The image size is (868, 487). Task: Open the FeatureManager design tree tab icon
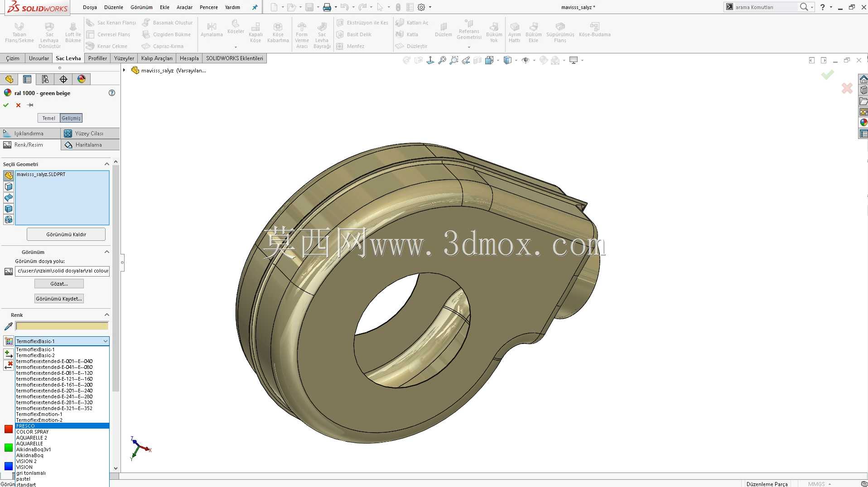[9, 79]
